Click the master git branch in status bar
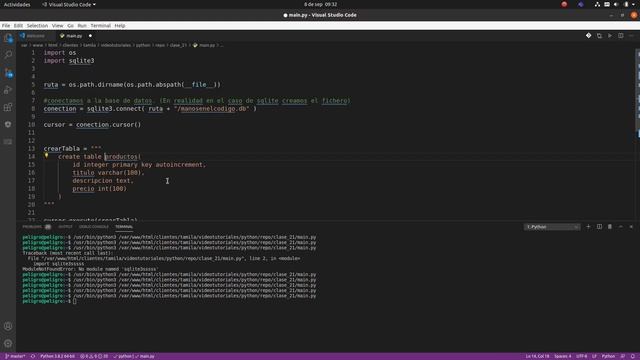The height and width of the screenshot is (360, 640). point(15,356)
